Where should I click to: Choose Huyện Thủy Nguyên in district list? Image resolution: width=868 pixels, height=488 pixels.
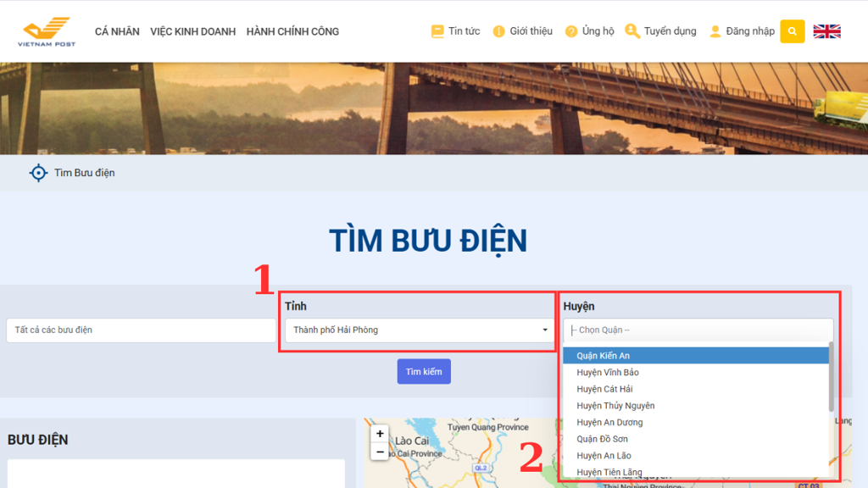pos(615,406)
